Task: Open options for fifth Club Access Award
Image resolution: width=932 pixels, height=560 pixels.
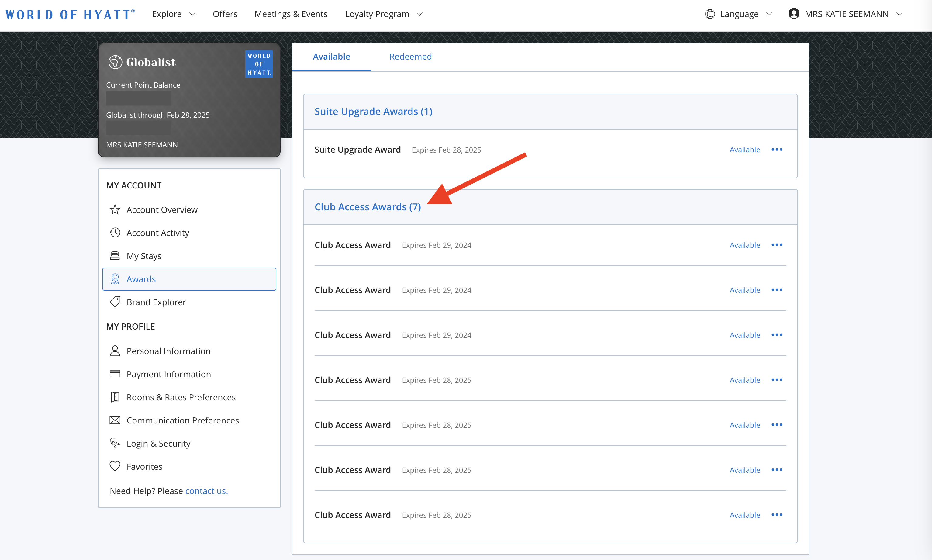Action: click(x=777, y=424)
